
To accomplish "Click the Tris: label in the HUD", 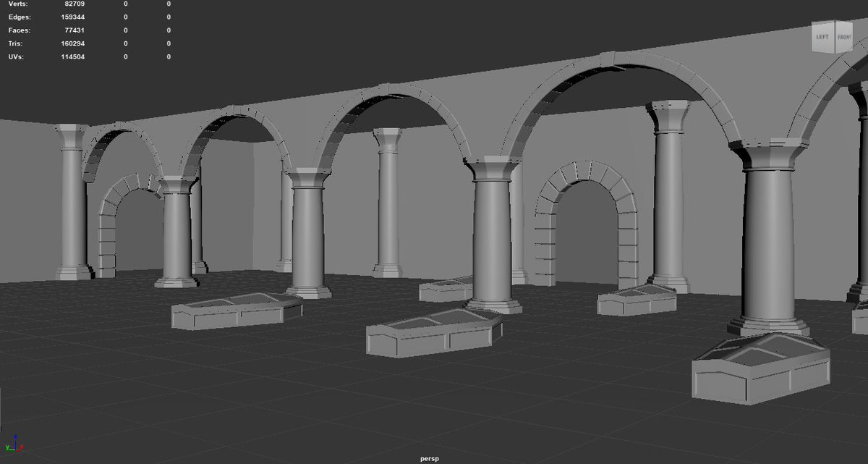I will coord(16,43).
